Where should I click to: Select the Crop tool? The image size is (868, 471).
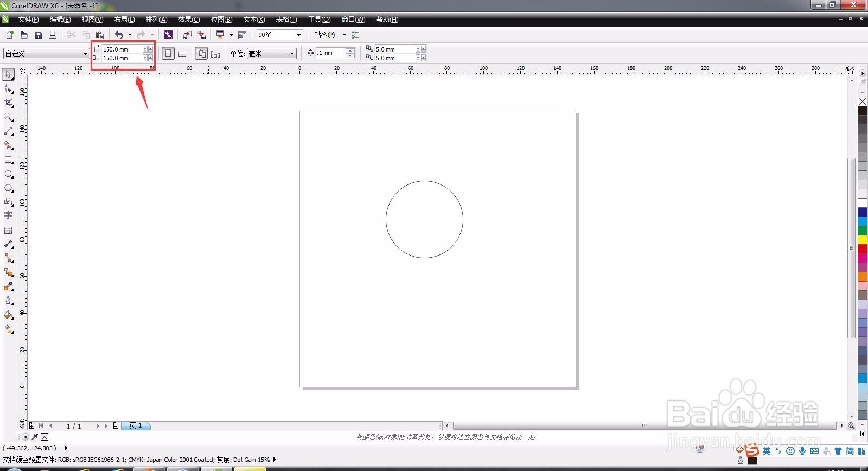(9, 103)
